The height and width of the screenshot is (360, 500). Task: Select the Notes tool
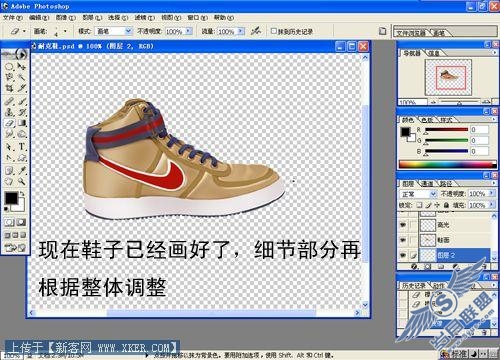(9, 171)
